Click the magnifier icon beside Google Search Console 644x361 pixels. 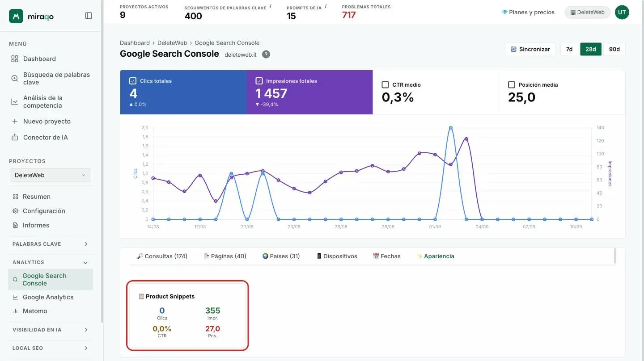point(15,279)
